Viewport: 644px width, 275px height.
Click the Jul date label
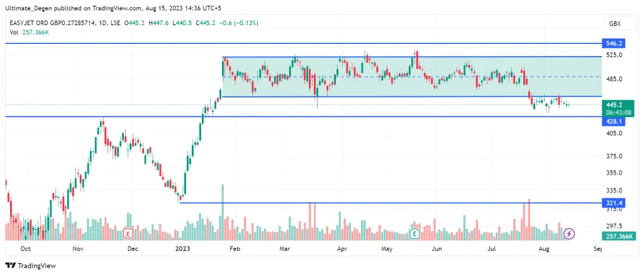coord(493,249)
